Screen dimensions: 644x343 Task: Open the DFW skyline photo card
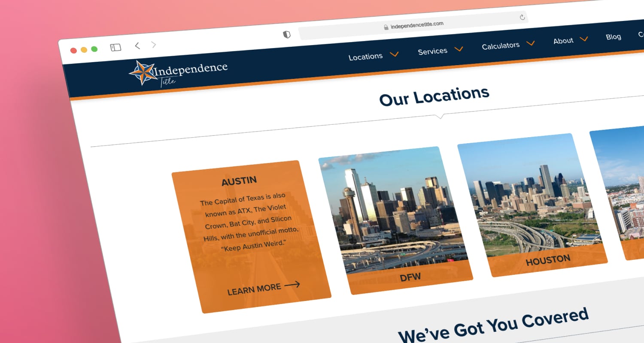click(396, 220)
